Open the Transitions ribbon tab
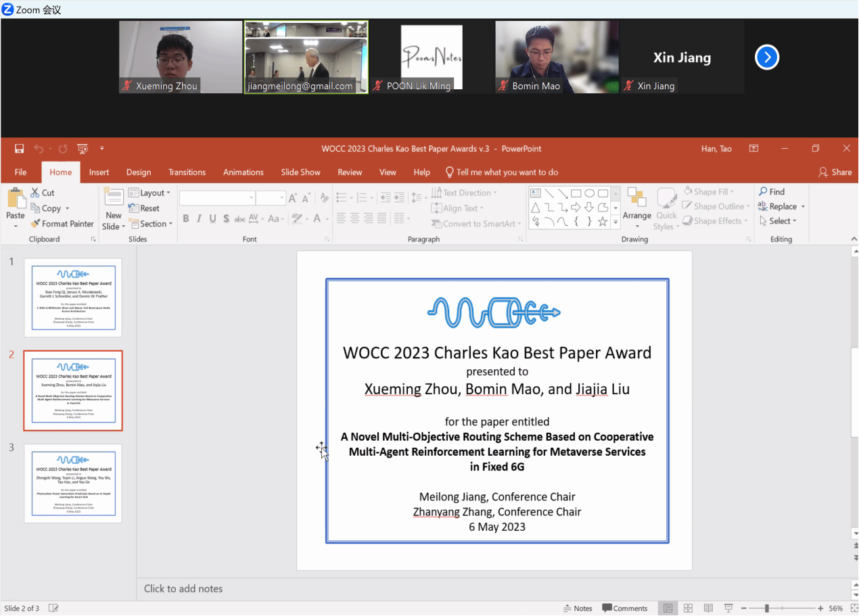The height and width of the screenshot is (616, 859). pos(187,172)
